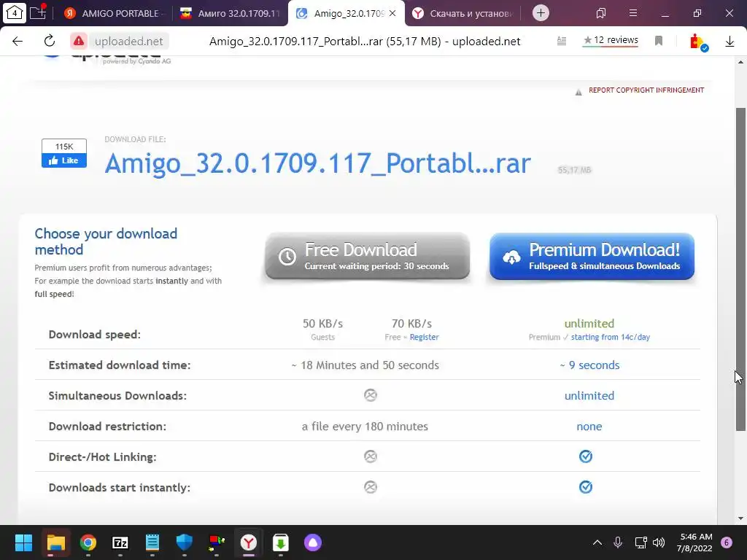Switch to the AMIGO PORTABLE tab
Screen dimensions: 747x560
click(x=115, y=13)
